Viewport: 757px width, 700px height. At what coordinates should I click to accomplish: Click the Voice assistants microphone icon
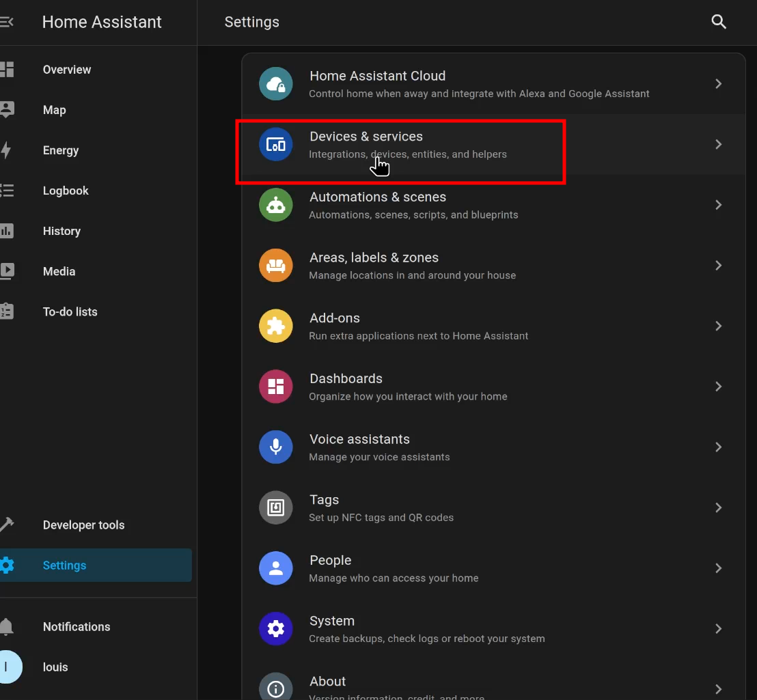[275, 447]
